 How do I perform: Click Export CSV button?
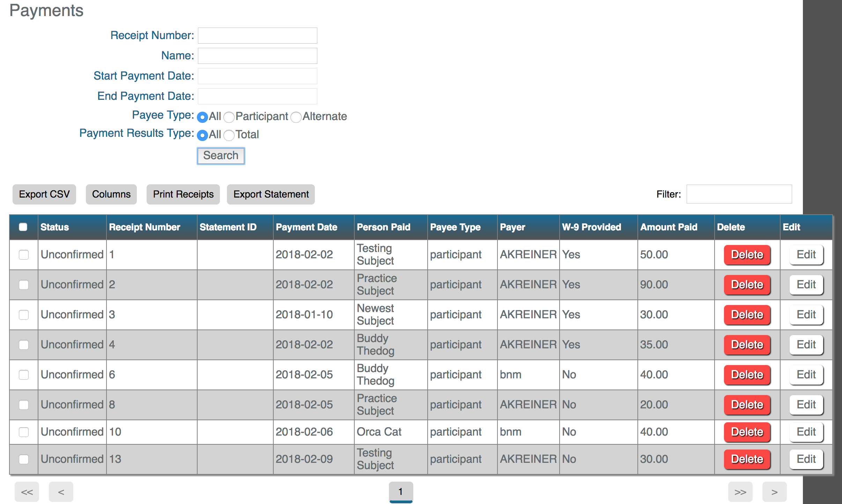point(44,194)
